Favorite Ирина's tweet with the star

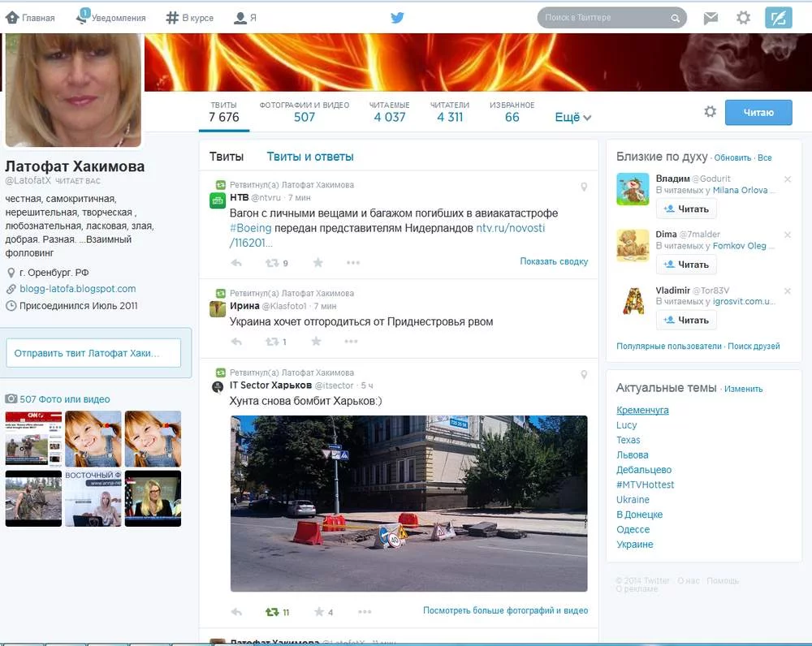click(x=316, y=341)
